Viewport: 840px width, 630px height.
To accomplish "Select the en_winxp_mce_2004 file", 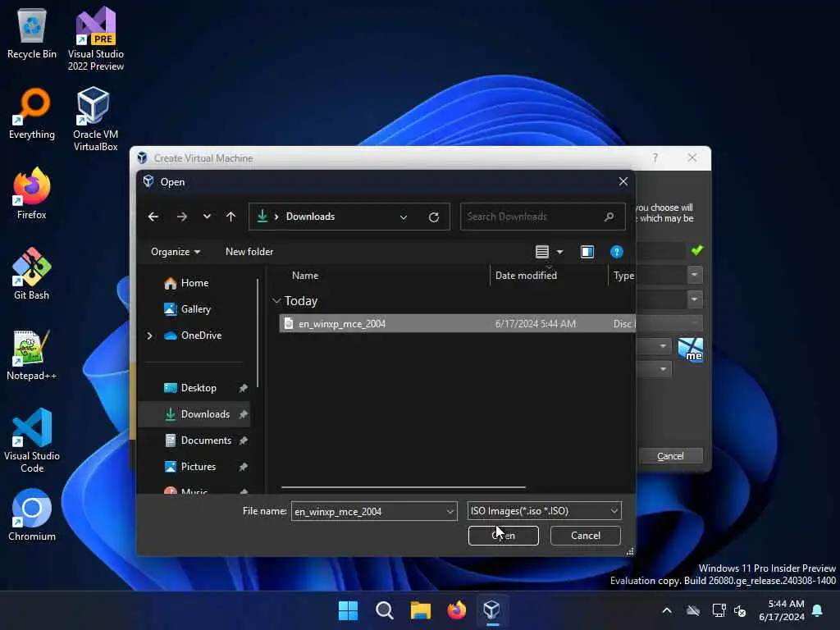I will pyautogui.click(x=457, y=323).
